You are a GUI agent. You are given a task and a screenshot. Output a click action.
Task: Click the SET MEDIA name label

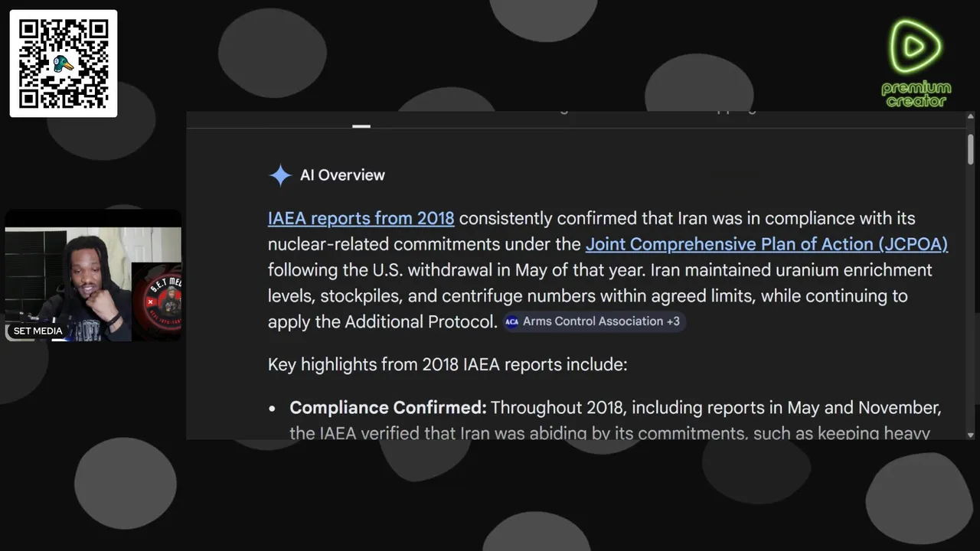(x=38, y=331)
